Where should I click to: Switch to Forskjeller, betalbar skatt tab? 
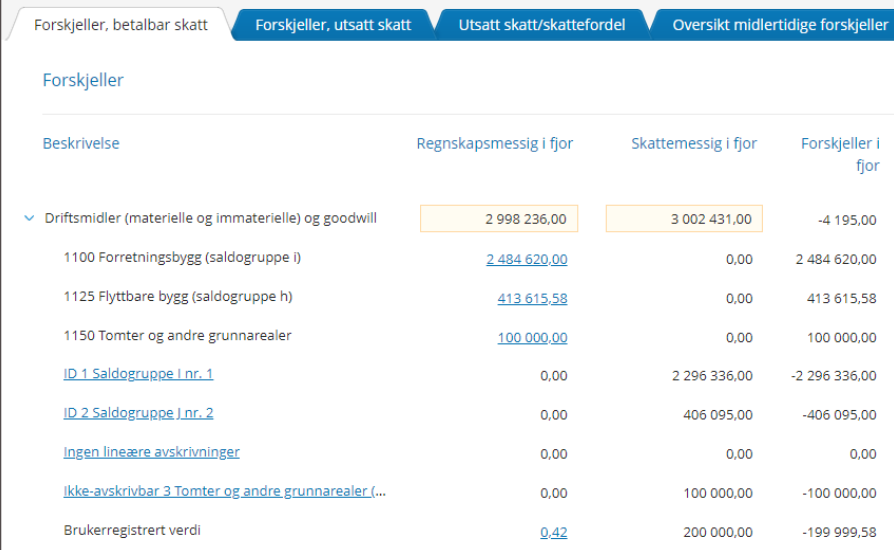(x=120, y=25)
